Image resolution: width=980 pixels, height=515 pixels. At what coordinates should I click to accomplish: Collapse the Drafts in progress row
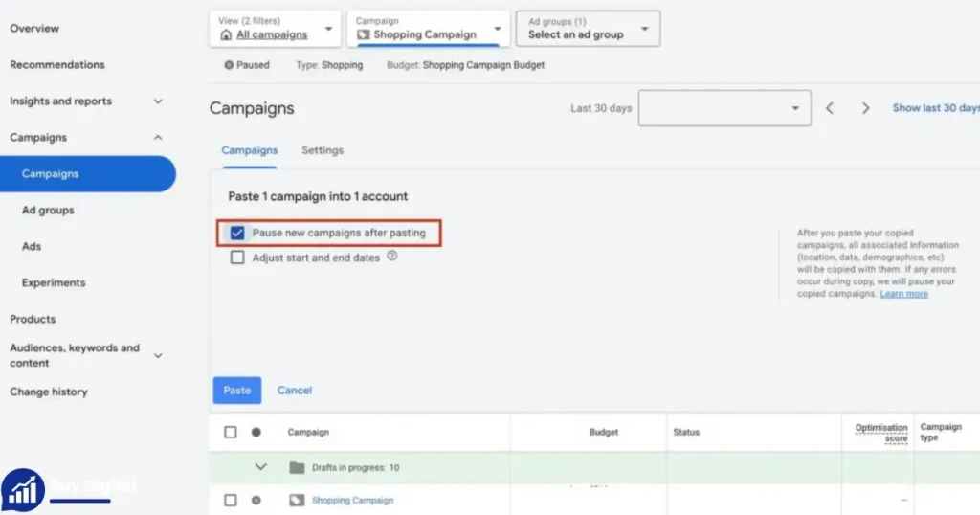(260, 467)
